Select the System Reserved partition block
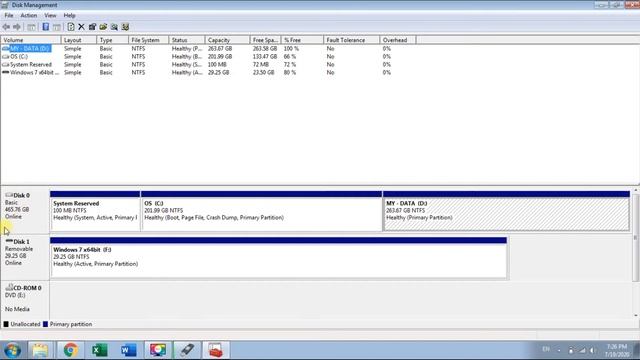This screenshot has width=640, height=360. 95,211
